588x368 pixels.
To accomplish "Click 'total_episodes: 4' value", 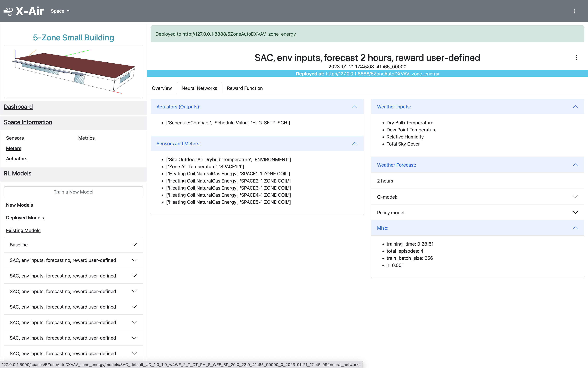I will (x=405, y=251).
